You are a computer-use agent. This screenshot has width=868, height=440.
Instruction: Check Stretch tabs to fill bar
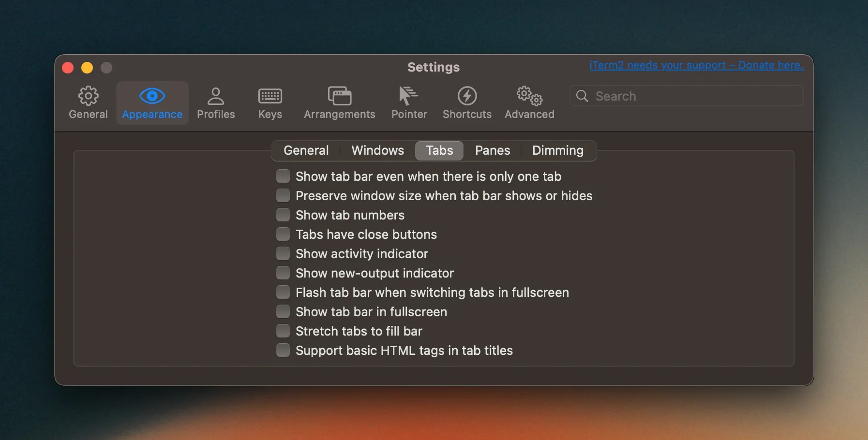(283, 331)
